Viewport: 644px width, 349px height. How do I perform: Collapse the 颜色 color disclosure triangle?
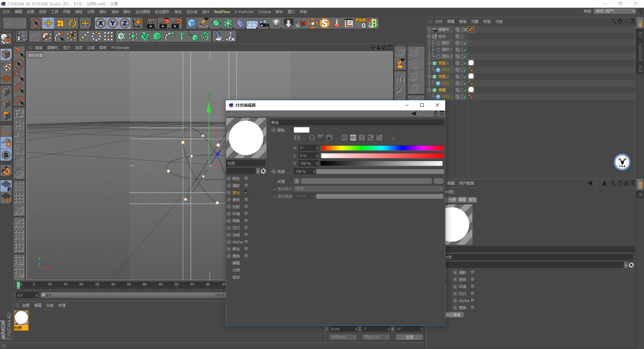tap(291, 130)
